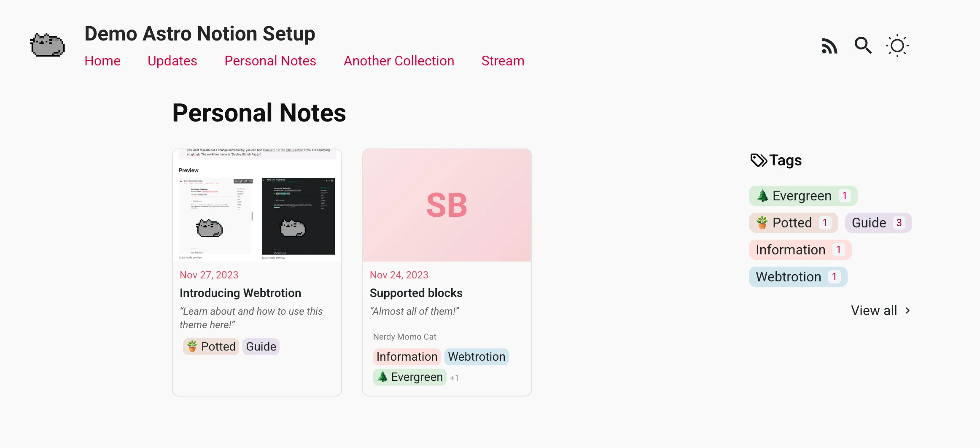The image size is (980, 448).
Task: Open the RSS feed icon
Action: [x=829, y=46]
